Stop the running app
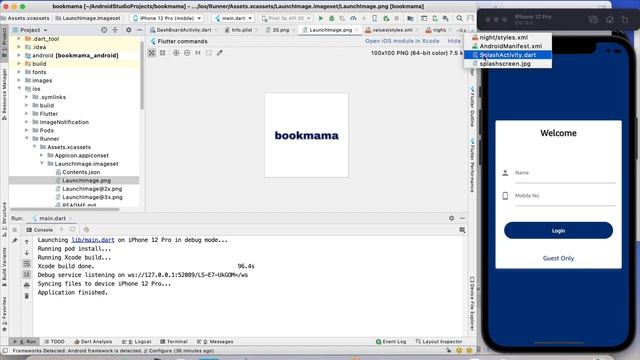Image resolution: width=640 pixels, height=360 pixels. pos(396,18)
